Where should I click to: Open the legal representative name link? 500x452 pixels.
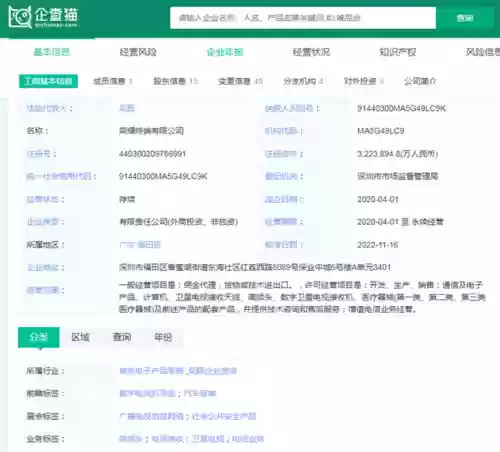pyautogui.click(x=127, y=108)
